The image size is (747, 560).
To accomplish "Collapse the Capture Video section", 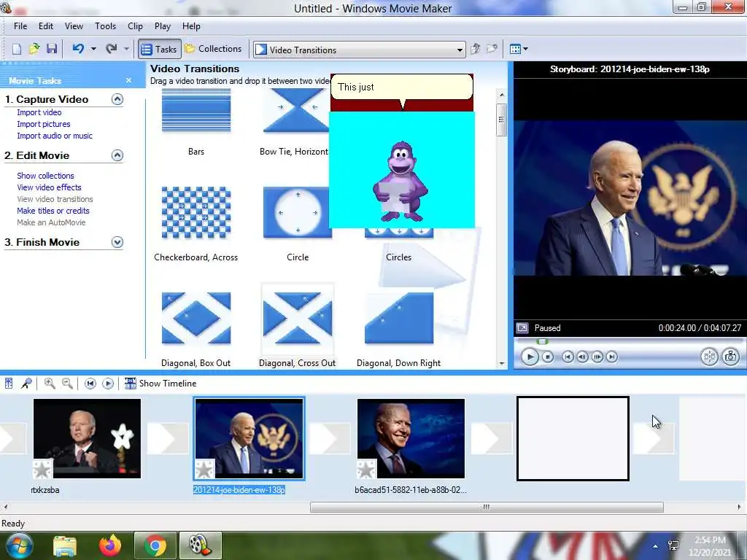I will [x=117, y=99].
